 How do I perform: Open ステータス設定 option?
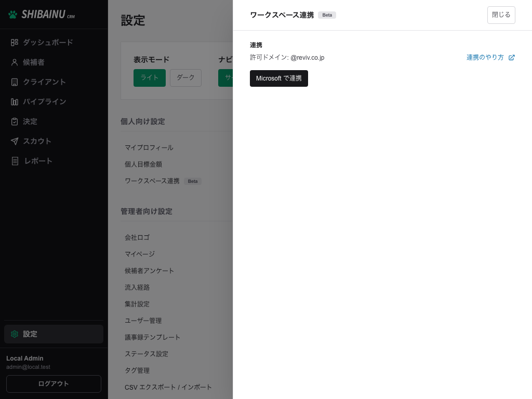[x=146, y=354]
